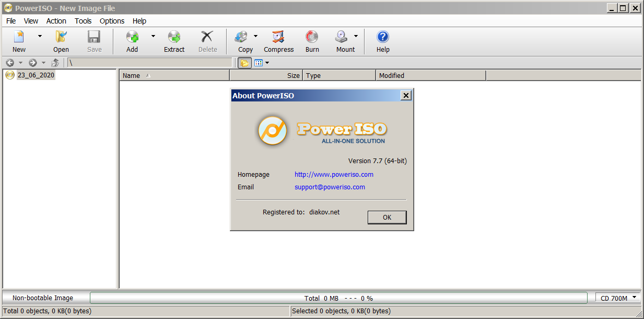Add files using the Add icon
The image size is (644, 319).
click(132, 37)
